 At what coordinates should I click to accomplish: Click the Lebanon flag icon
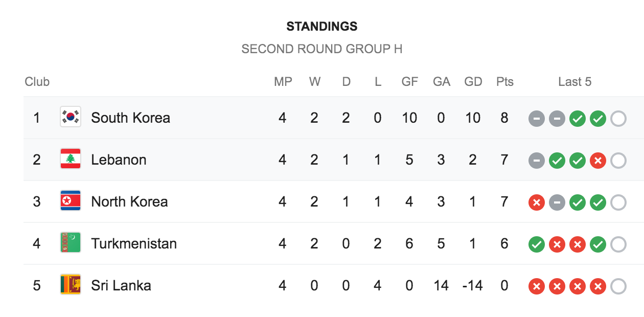[x=71, y=160]
